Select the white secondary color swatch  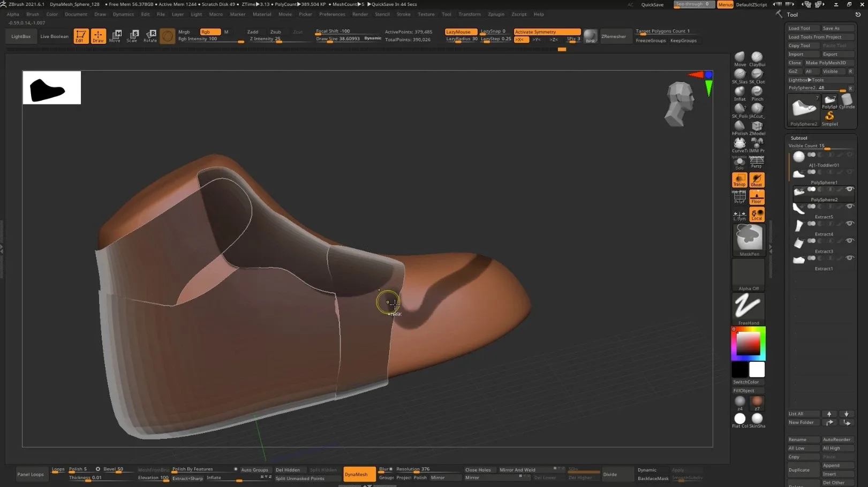point(757,369)
